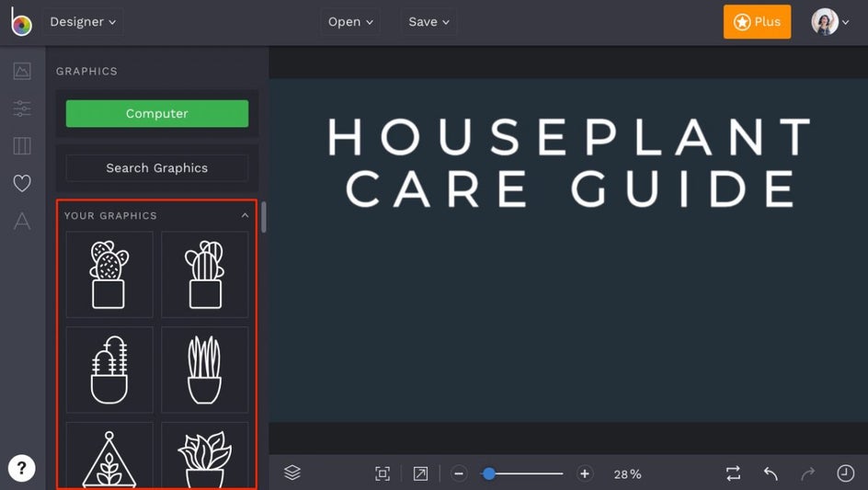Select the Graphics heart sidebar icon
Viewport: 868px width, 490px height.
pyautogui.click(x=22, y=183)
